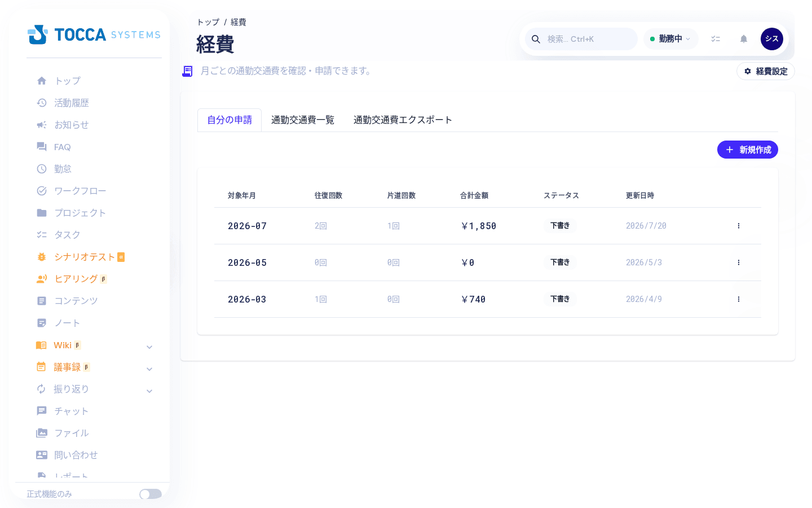The image size is (812, 508).
Task: Open notifications bell icon
Action: pyautogui.click(x=744, y=39)
